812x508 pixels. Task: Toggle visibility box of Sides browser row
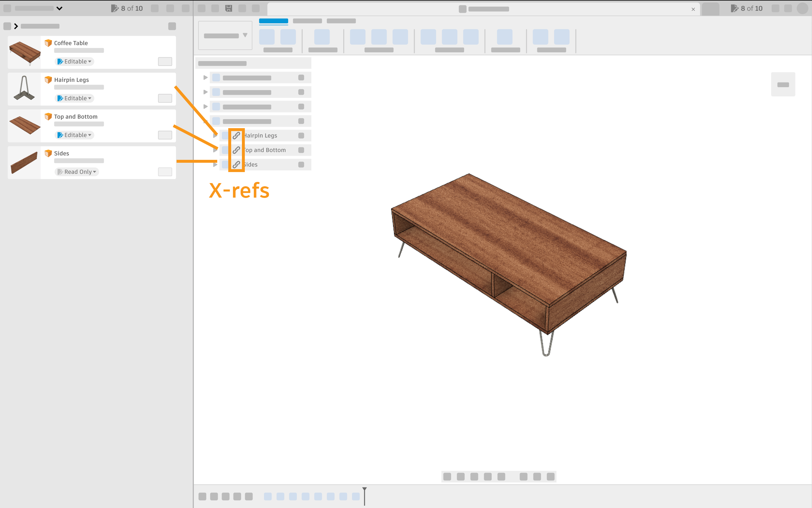301,164
